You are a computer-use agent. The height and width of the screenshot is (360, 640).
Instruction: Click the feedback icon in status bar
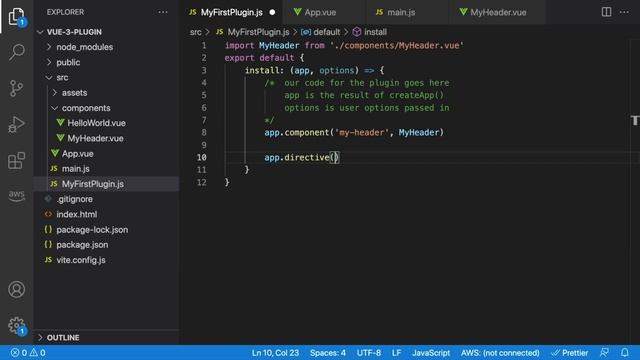point(604,353)
